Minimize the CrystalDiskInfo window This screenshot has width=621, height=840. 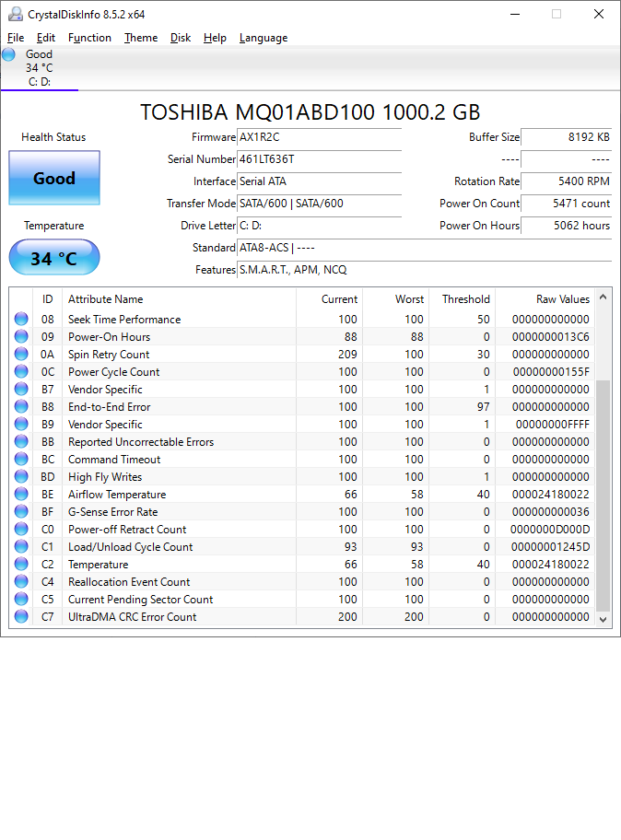click(x=515, y=14)
